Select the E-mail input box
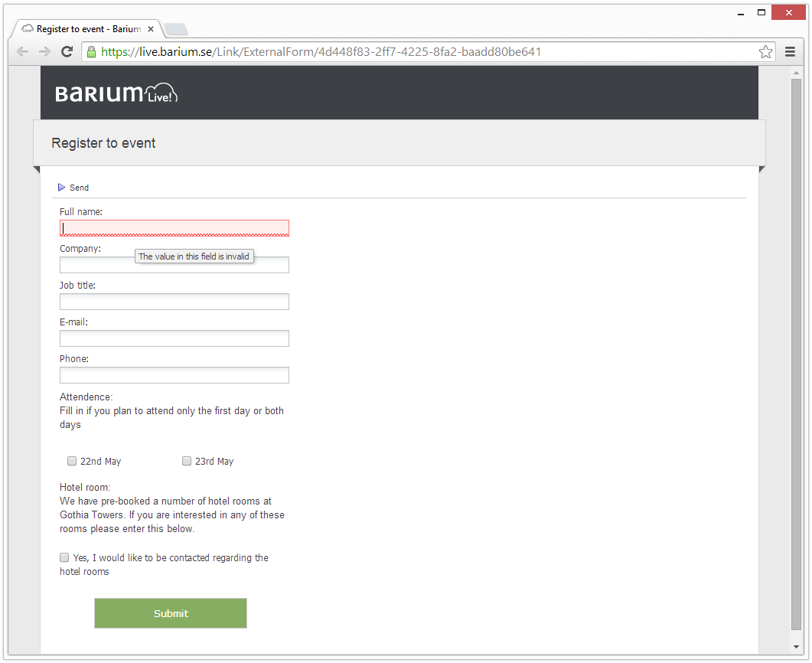Image resolution: width=812 pixels, height=663 pixels. point(174,338)
